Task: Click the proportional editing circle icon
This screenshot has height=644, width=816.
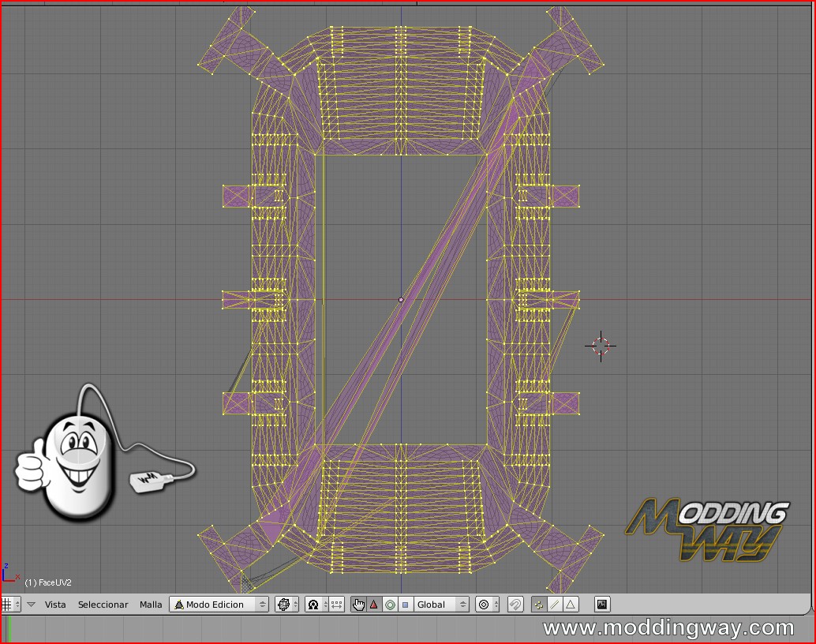Action: tap(485, 605)
